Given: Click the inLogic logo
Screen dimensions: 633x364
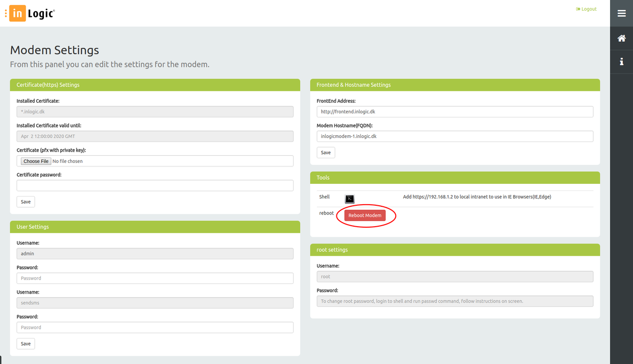Looking at the screenshot, I should point(32,14).
